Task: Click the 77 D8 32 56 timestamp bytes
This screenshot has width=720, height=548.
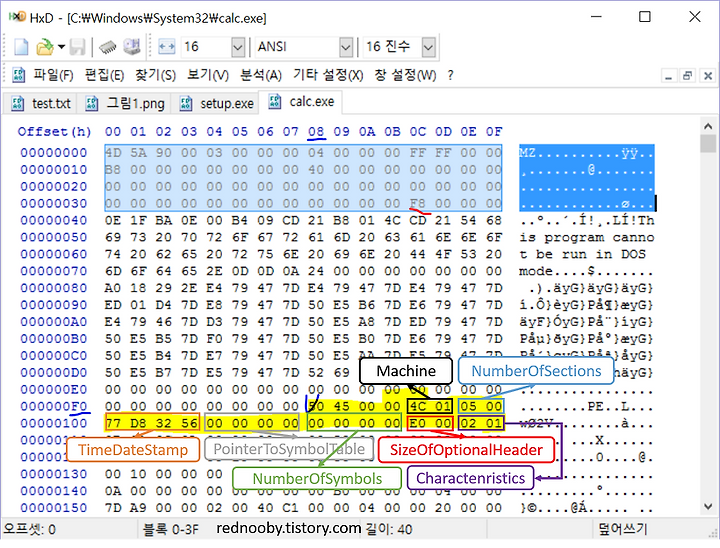Action: point(152,423)
